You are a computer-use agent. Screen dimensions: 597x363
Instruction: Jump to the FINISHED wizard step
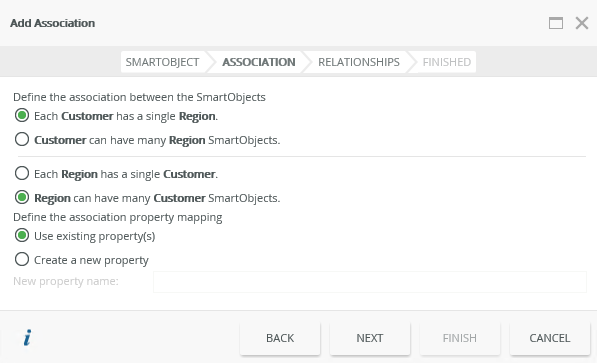[447, 62]
